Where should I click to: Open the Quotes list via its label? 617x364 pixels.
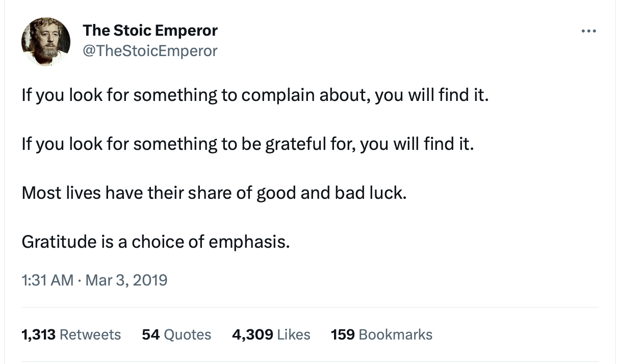coord(187,334)
